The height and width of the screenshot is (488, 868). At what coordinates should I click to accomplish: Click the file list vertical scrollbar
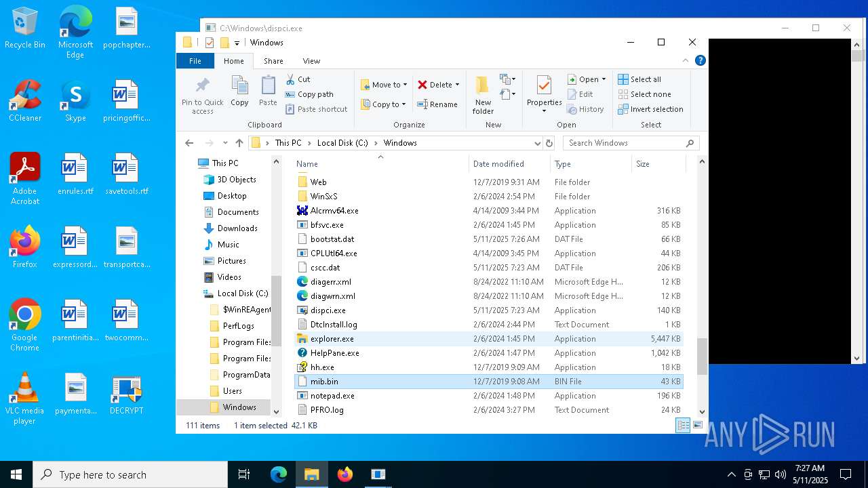click(702, 357)
